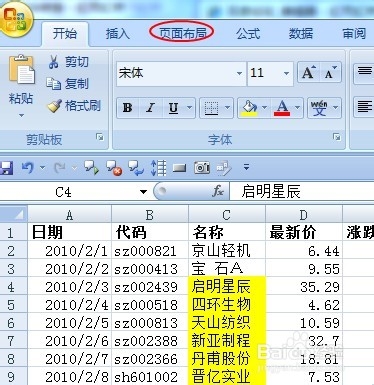Decrease font size with small A icon

331,72
